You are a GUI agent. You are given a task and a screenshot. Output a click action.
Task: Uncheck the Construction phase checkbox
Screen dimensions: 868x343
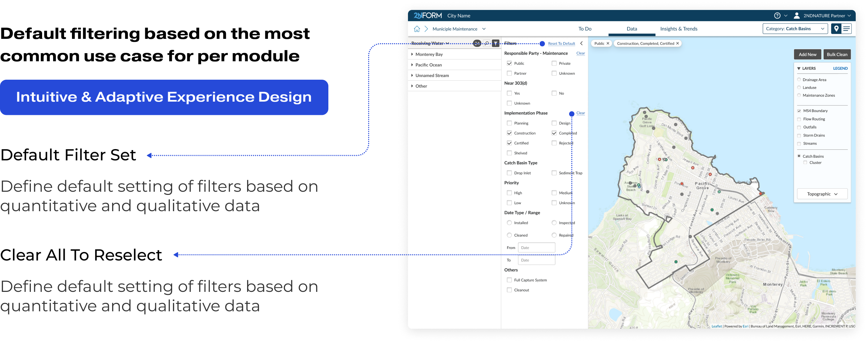(509, 133)
